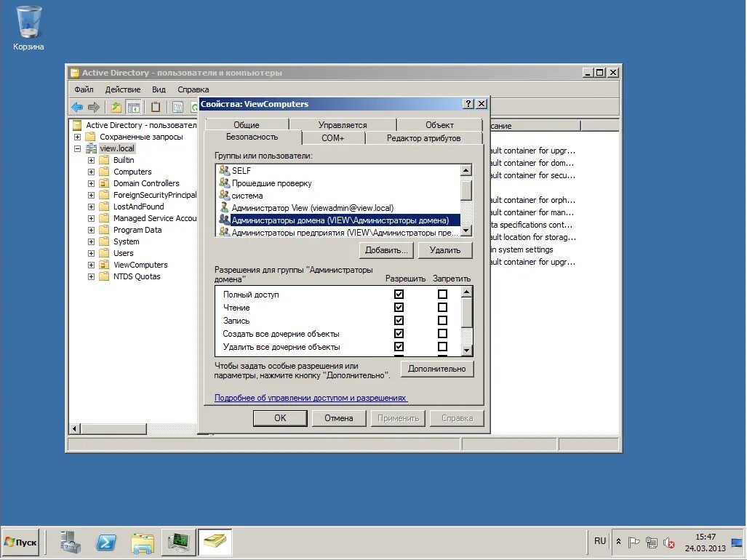The image size is (747, 560).
Task: Confirm with the OK button
Action: [280, 418]
